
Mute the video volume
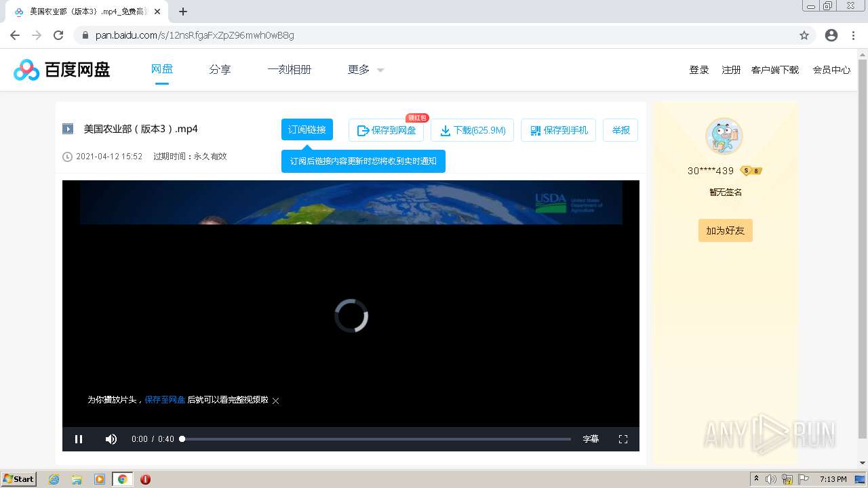(111, 439)
